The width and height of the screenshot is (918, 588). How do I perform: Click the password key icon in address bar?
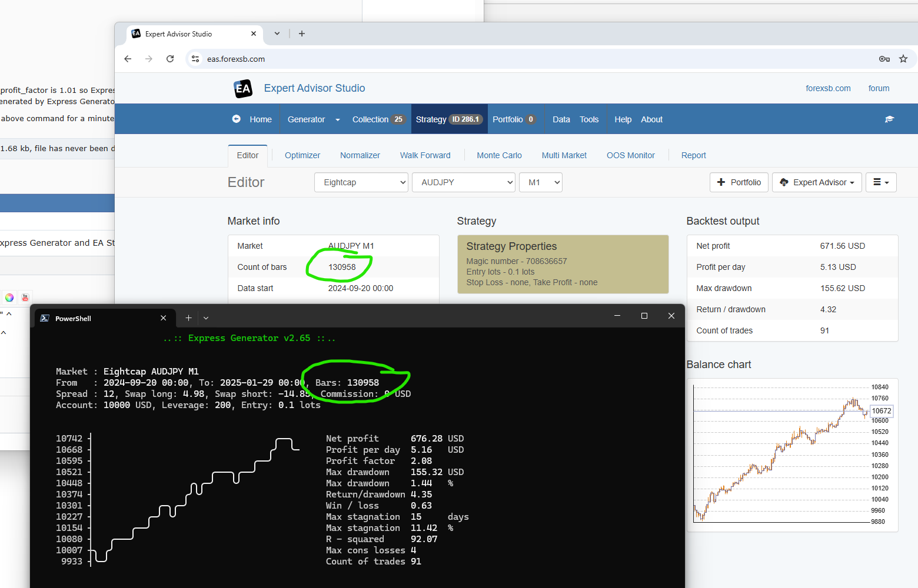884,59
